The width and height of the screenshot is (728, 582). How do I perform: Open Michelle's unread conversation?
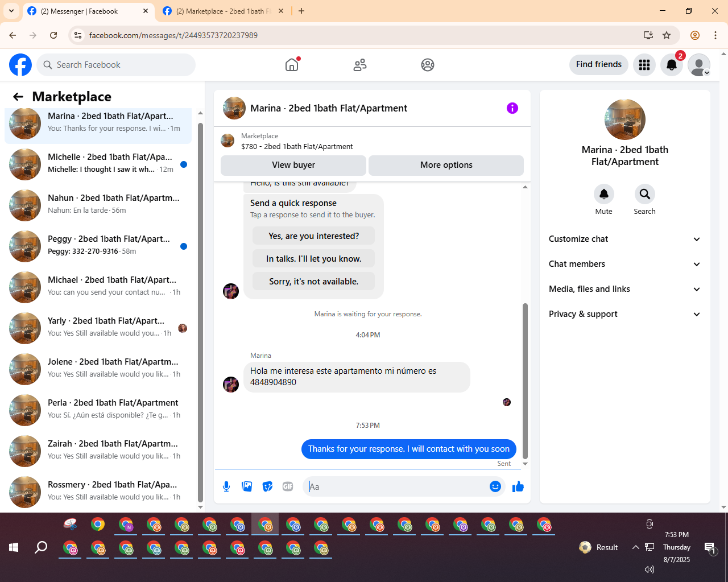[98, 164]
